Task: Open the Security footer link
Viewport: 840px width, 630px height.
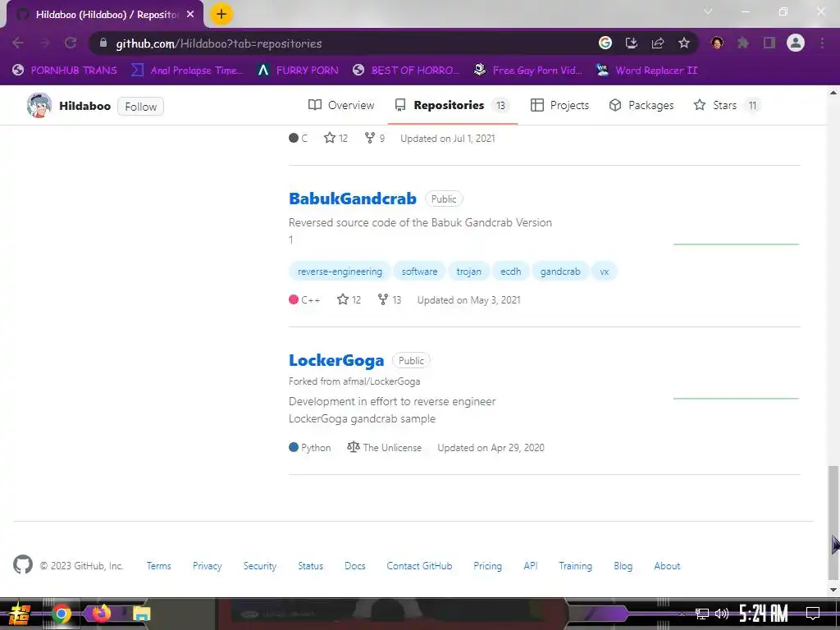Action: 260,566
